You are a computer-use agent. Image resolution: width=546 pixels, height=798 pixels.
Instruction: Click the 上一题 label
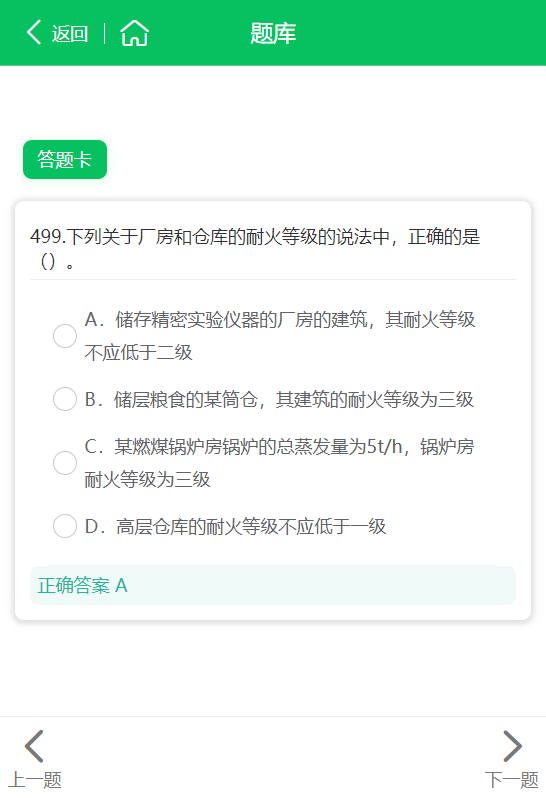[x=35, y=780]
